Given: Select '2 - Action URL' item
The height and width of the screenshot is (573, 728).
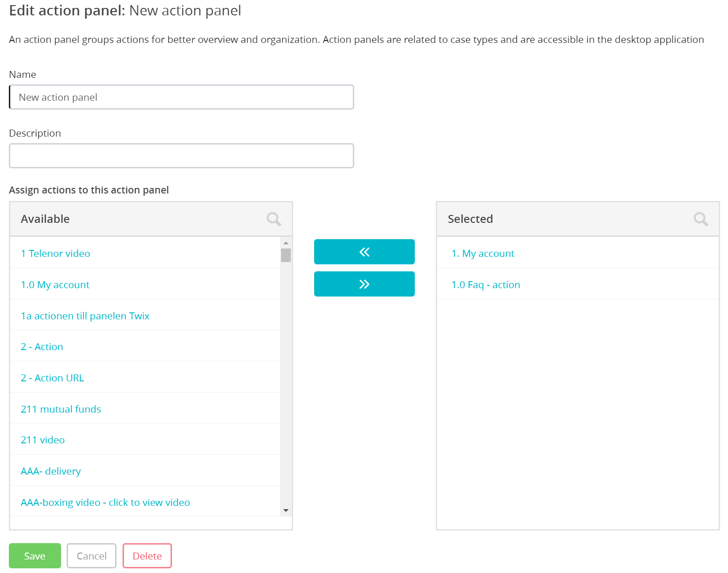Looking at the screenshot, I should tap(52, 378).
